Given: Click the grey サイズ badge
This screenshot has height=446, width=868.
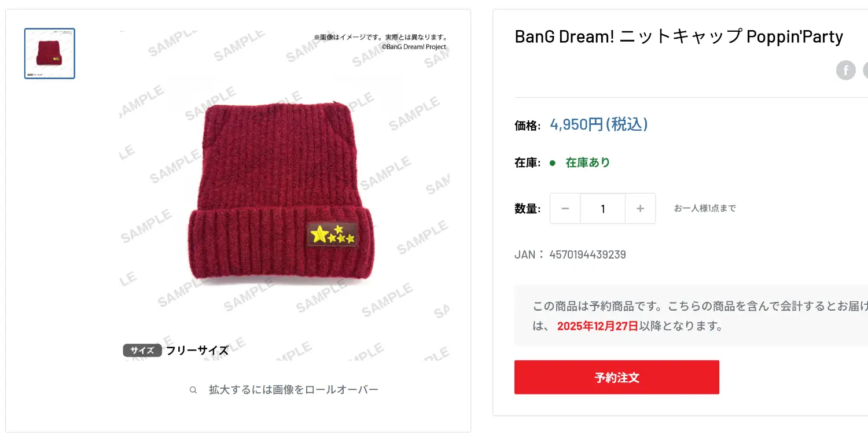Looking at the screenshot, I should pos(142,351).
